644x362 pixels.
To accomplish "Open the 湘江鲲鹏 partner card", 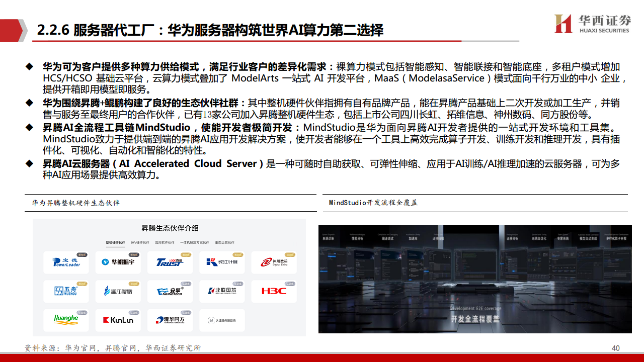I will 118,291.
